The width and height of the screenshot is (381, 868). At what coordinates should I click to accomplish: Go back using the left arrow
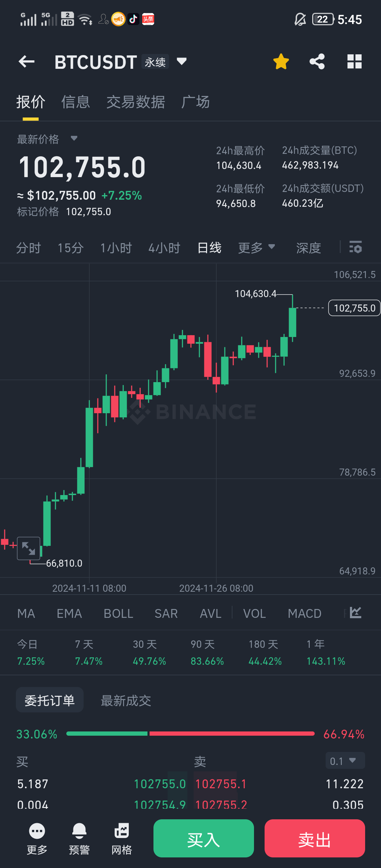[x=26, y=62]
